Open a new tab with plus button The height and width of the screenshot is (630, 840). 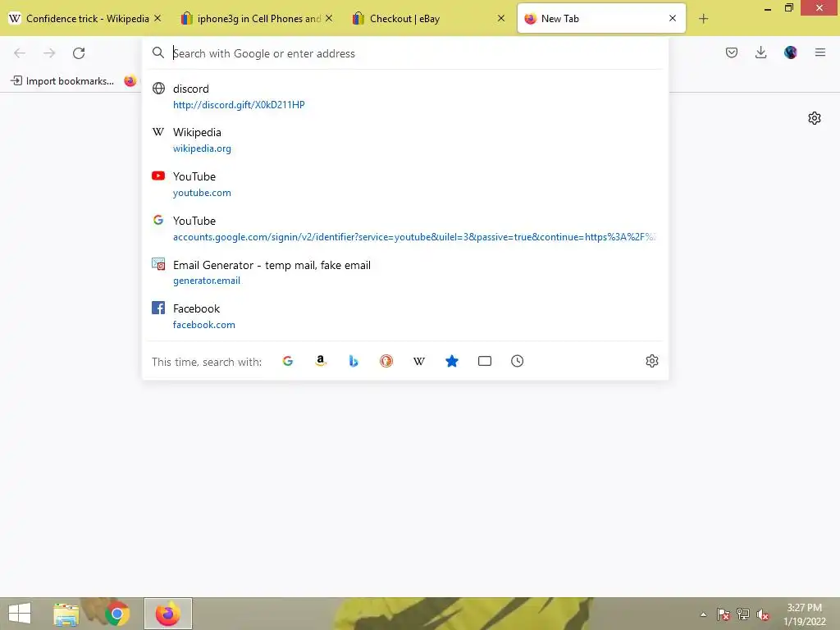coord(703,19)
